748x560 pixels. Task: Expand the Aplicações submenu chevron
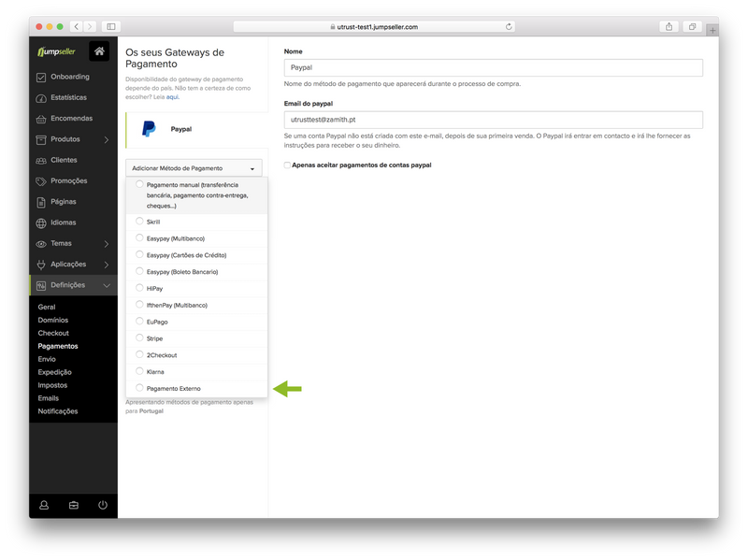107,265
